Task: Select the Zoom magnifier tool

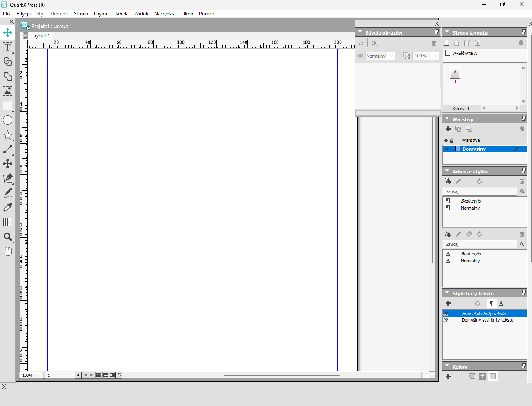Action: pos(7,237)
